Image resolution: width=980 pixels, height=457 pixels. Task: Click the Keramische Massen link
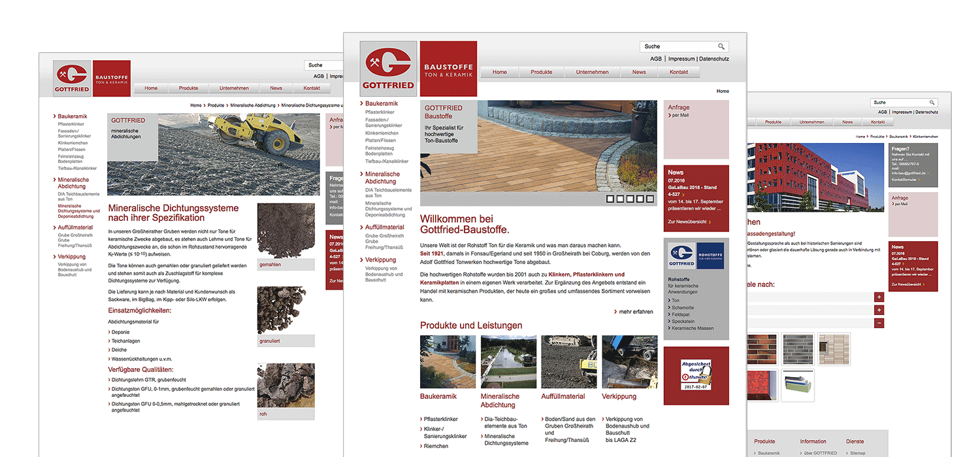point(693,328)
